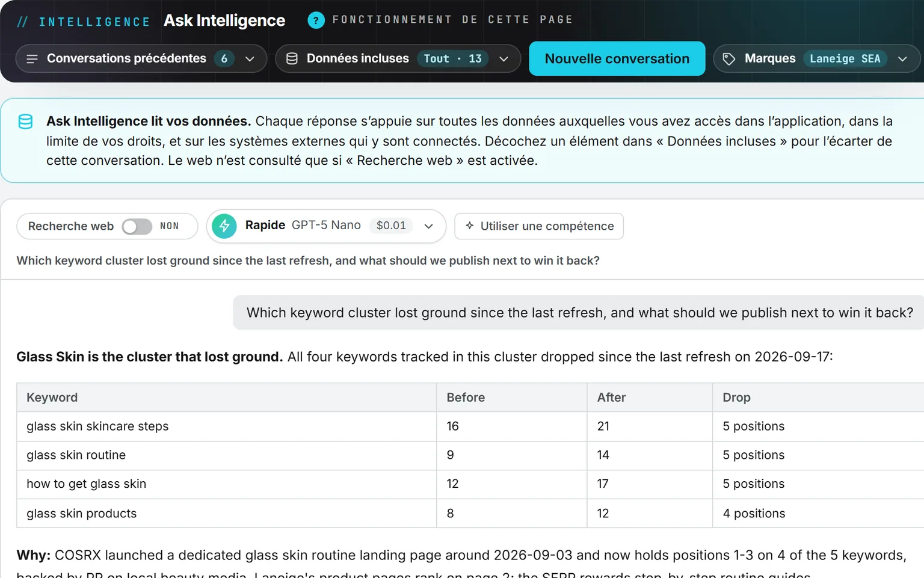
Task: Click the question mark help icon
Action: pos(316,20)
